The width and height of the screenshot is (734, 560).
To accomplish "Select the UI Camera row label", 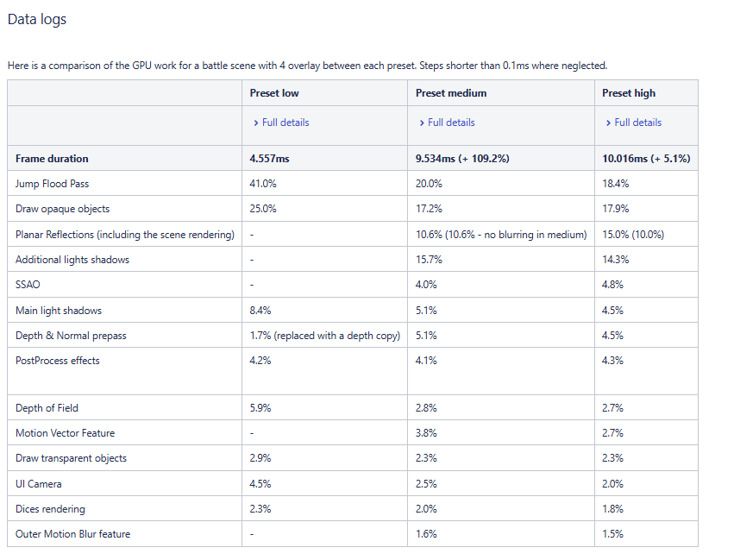I will pos(38,483).
